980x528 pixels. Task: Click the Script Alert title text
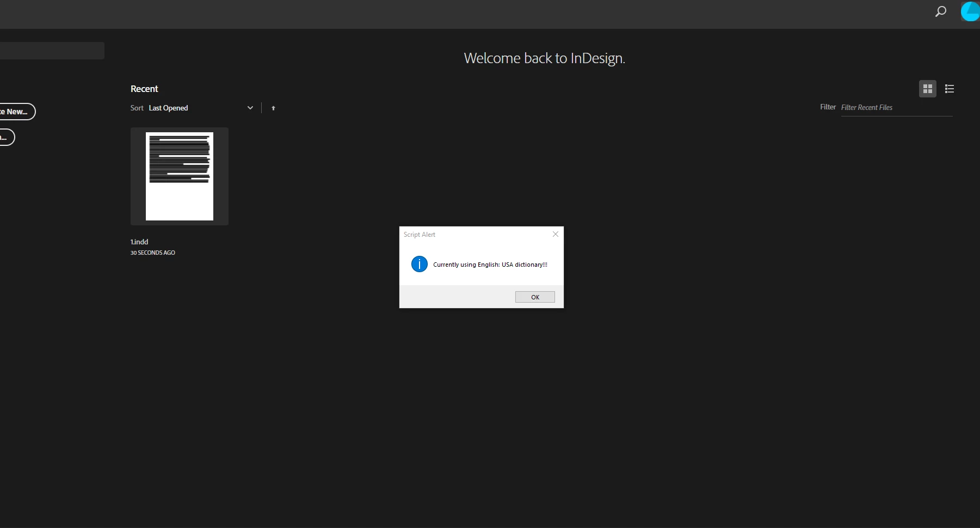point(420,235)
